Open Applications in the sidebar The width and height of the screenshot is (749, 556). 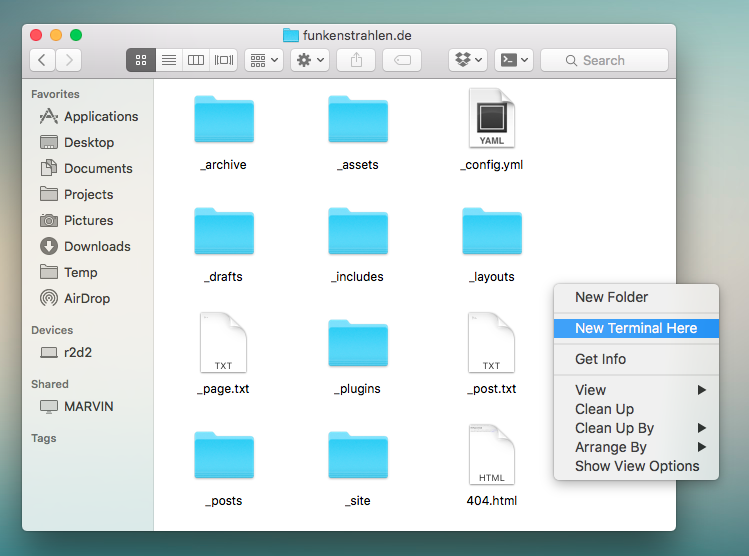click(x=89, y=117)
